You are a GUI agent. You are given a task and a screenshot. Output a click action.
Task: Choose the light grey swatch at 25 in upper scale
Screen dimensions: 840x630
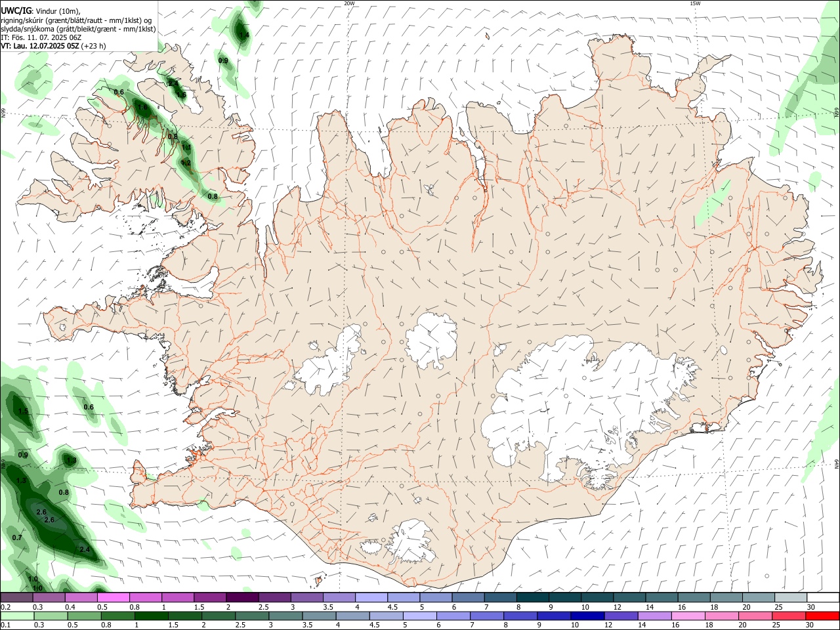click(790, 597)
